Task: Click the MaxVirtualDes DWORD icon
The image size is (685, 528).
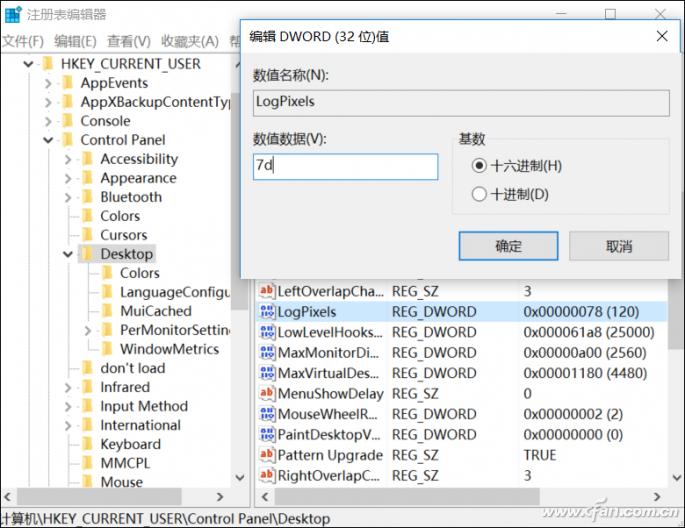Action: (x=267, y=373)
